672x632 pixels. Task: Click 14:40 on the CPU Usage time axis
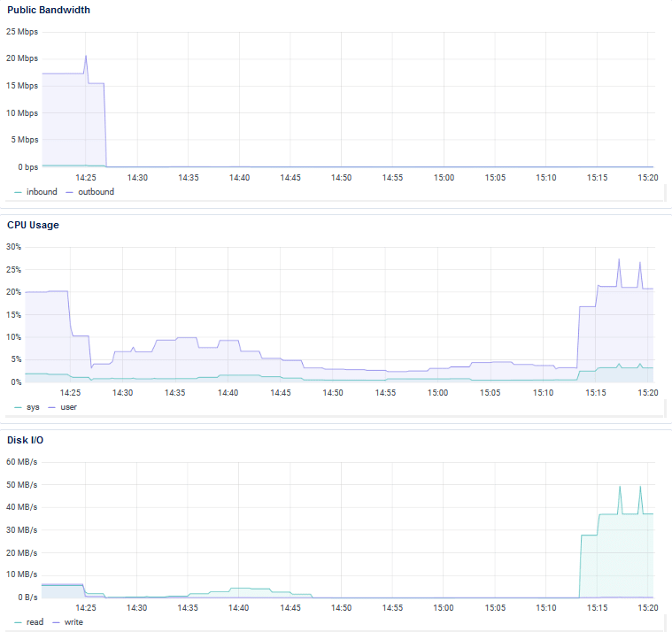point(228,393)
